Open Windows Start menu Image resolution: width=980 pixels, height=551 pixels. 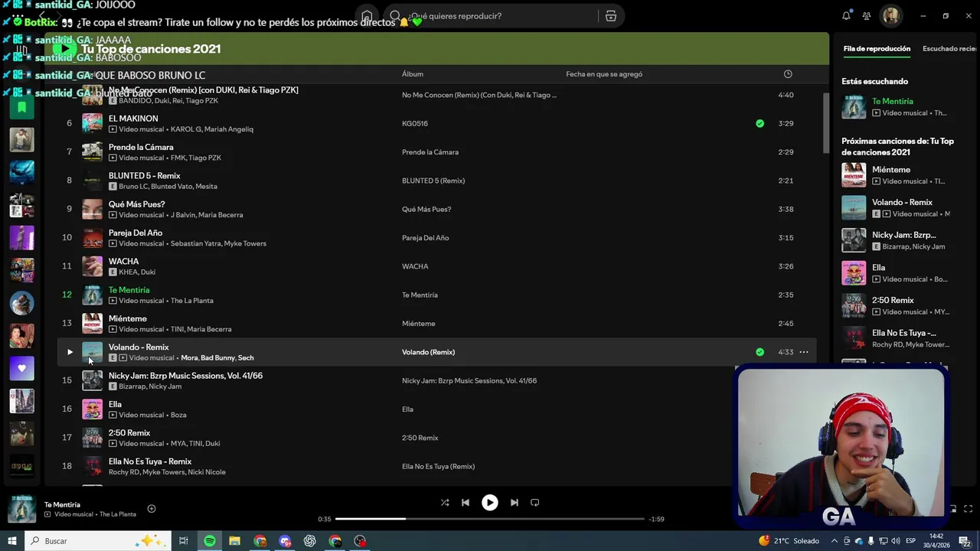(11, 541)
